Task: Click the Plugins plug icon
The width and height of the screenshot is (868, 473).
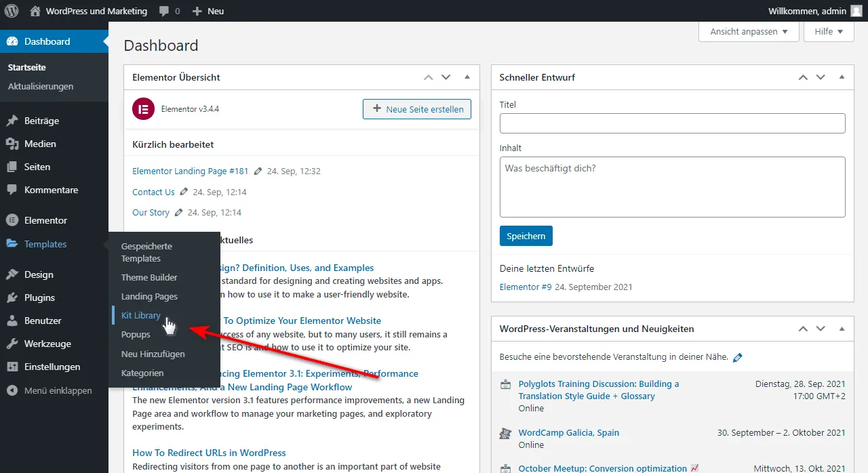Action: pyautogui.click(x=12, y=297)
